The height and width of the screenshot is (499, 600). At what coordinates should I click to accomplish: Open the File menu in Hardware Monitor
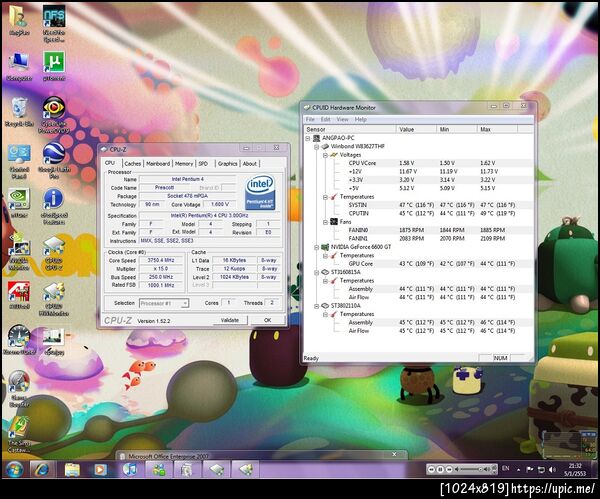(310, 119)
